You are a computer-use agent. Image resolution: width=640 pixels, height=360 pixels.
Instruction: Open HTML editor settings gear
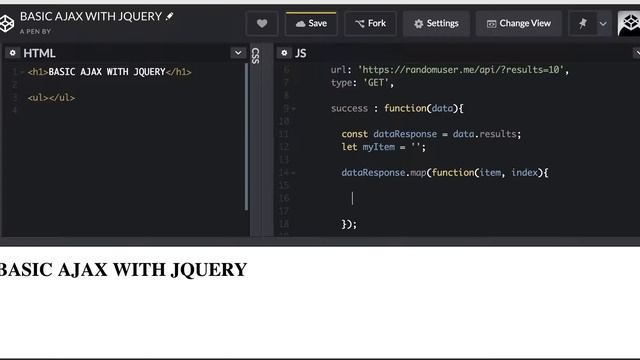[12, 53]
